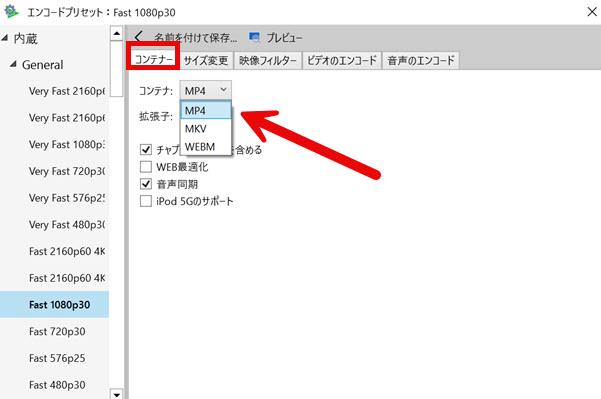The height and width of the screenshot is (399, 601).
Task: Switch to the サイズ変更 tab
Action: click(x=206, y=61)
